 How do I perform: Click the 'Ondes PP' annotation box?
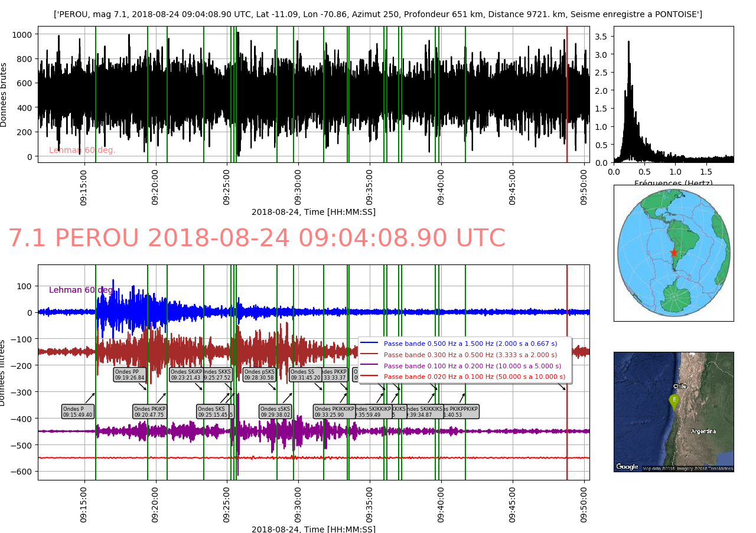pos(129,375)
